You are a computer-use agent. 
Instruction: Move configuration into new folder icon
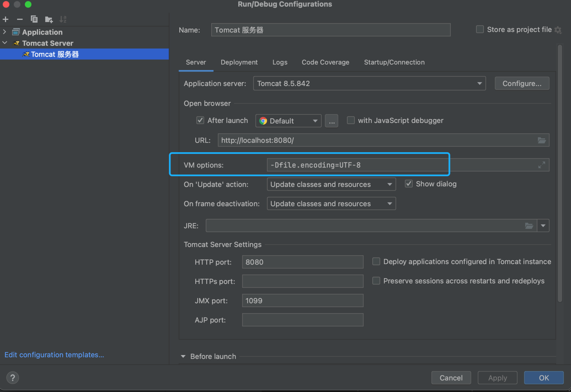point(49,19)
